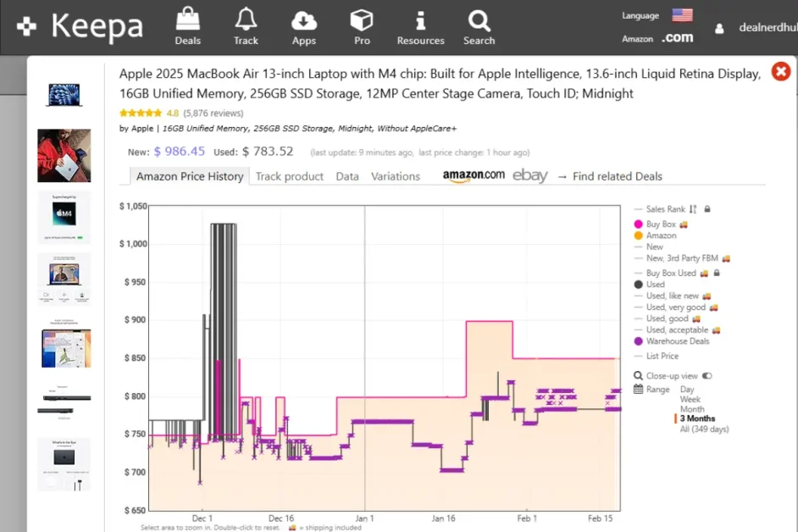798x532 pixels.
Task: Click the user account icon near dealnerdhu
Action: [x=719, y=26]
